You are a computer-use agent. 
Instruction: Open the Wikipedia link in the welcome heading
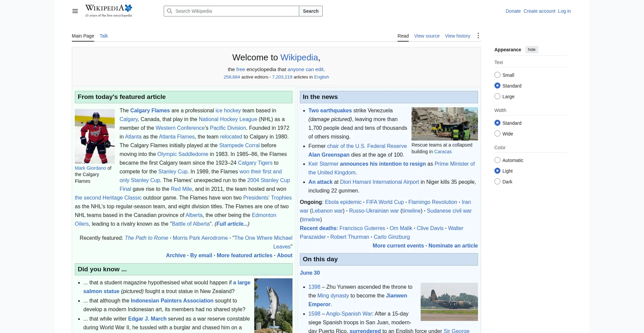coord(299,57)
